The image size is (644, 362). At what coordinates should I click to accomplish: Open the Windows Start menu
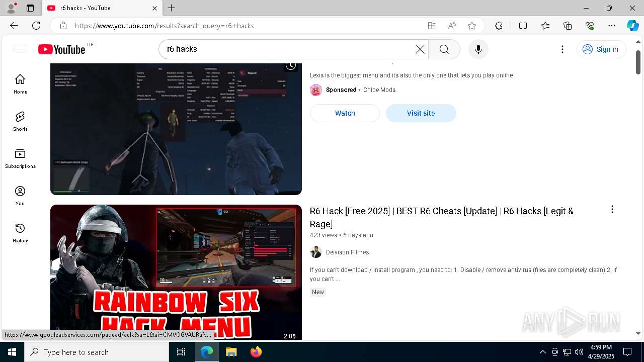12,352
